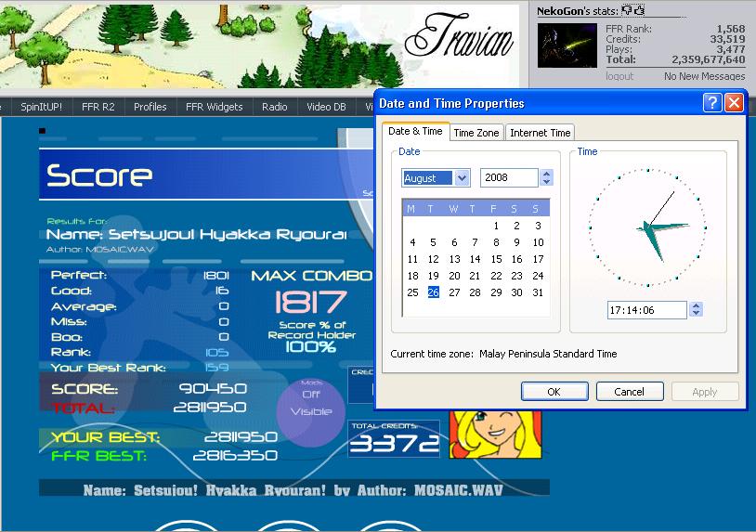The image size is (756, 532).
Task: Click the time input field 17:14:06
Action: (647, 310)
